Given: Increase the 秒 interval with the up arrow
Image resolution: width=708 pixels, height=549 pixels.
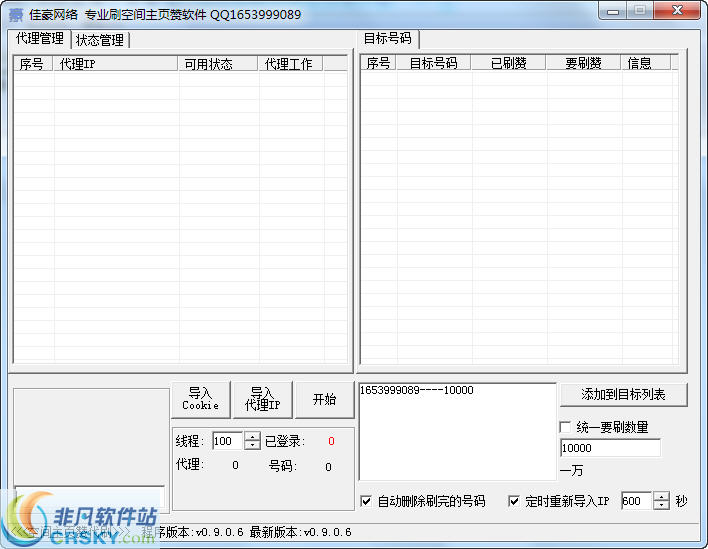Looking at the screenshot, I should (x=661, y=496).
